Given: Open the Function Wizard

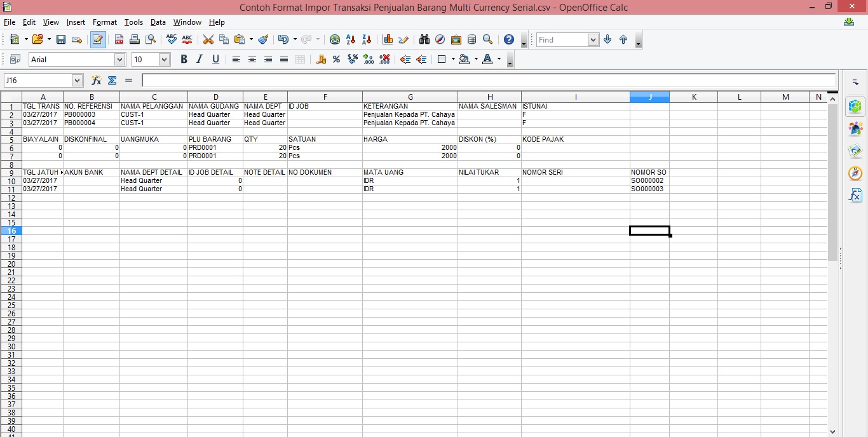Looking at the screenshot, I should (x=96, y=80).
